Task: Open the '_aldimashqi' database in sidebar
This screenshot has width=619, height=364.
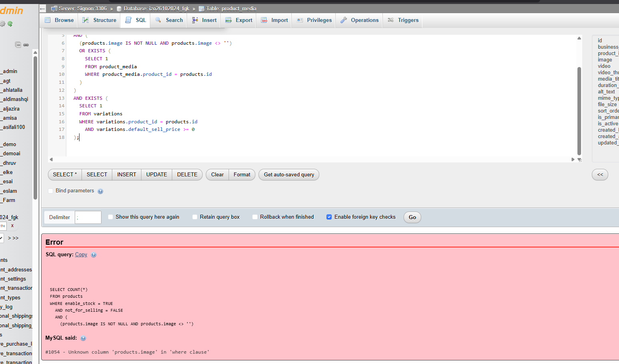Action: point(14,99)
